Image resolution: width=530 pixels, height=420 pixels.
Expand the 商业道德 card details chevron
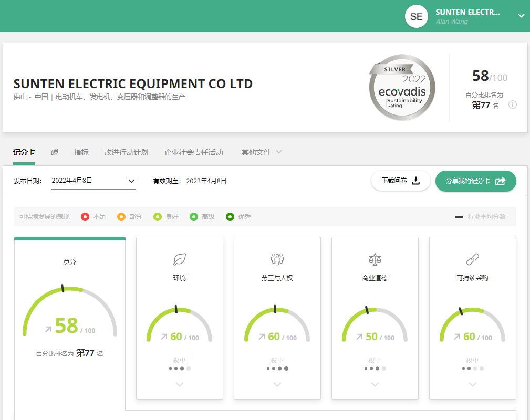click(375, 385)
